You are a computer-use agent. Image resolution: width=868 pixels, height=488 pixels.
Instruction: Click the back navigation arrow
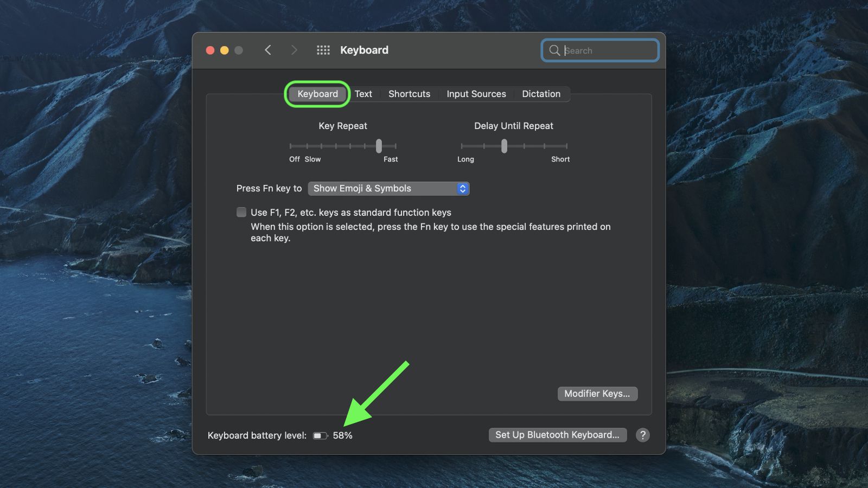[x=268, y=50]
